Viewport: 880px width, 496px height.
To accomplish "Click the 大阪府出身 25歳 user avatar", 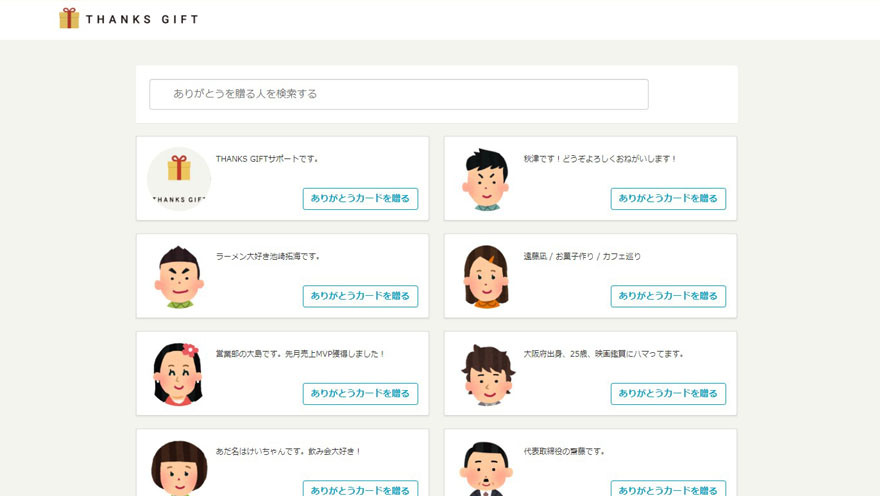I will 487,373.
